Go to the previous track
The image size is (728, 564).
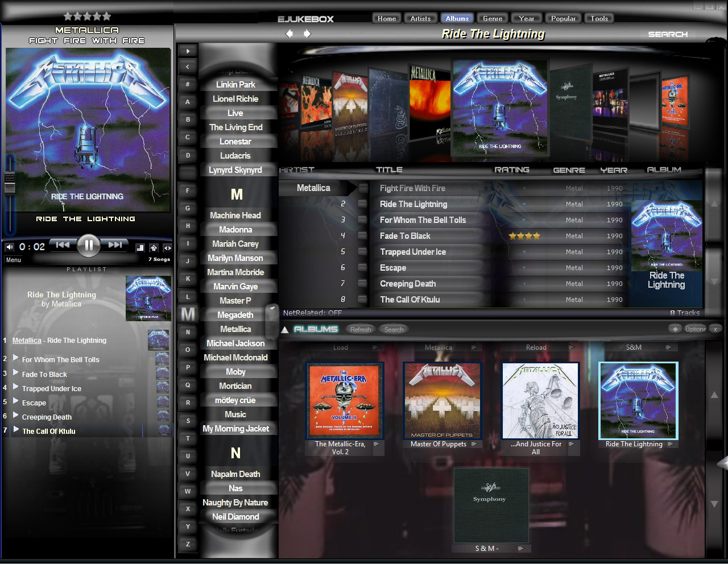[63, 245]
